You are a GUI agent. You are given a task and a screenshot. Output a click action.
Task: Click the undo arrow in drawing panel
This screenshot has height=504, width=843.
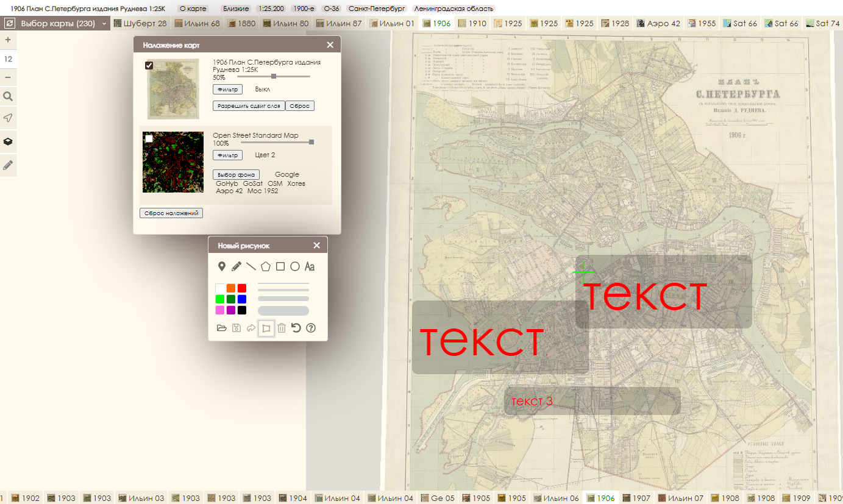pos(296,328)
